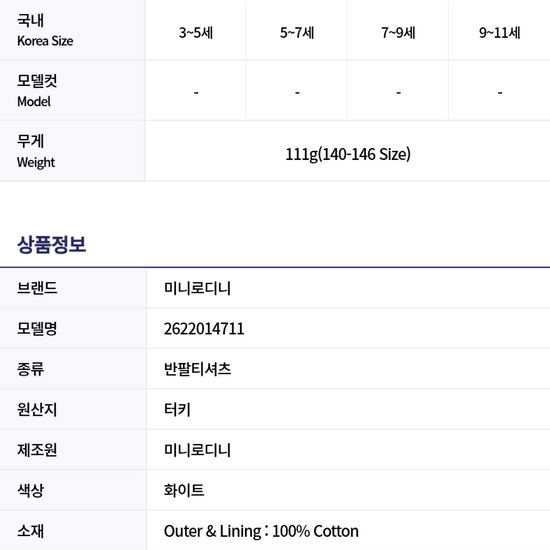550x550 pixels.
Task: Click the 모델명 label cell
Action: pyautogui.click(x=73, y=329)
